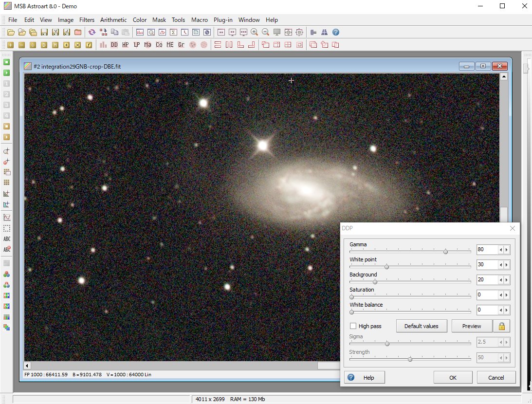Click the Default values button
The width and height of the screenshot is (532, 404).
[x=421, y=326]
